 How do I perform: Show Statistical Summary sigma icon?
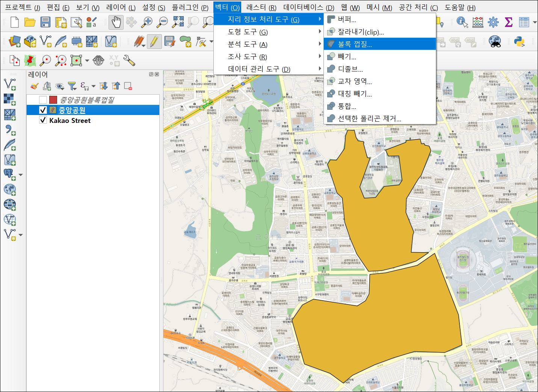pyautogui.click(x=509, y=22)
